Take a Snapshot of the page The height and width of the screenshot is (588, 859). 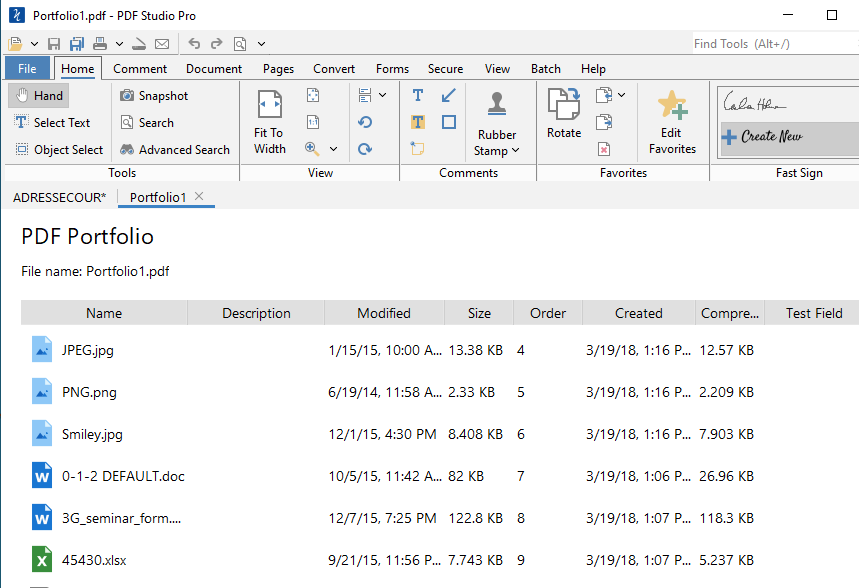[x=154, y=95]
